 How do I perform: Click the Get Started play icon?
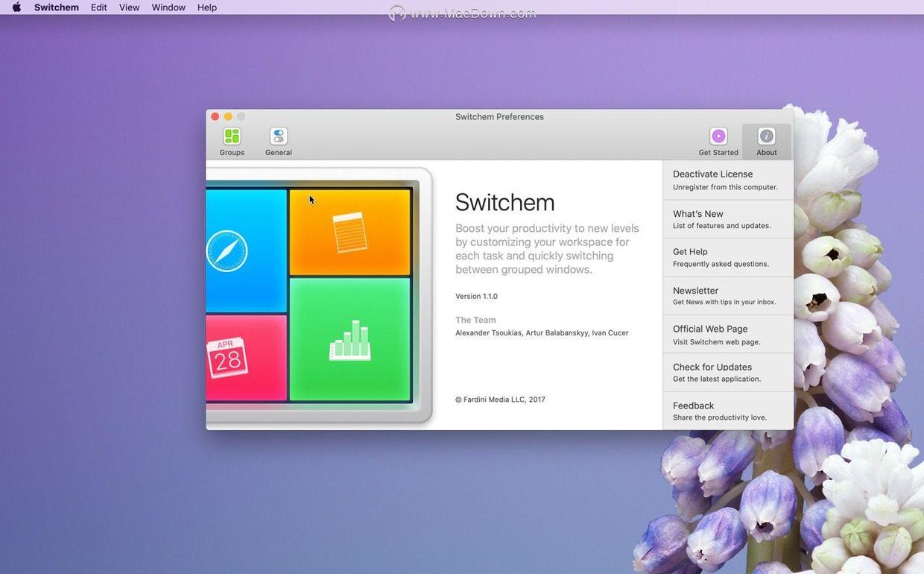(718, 136)
